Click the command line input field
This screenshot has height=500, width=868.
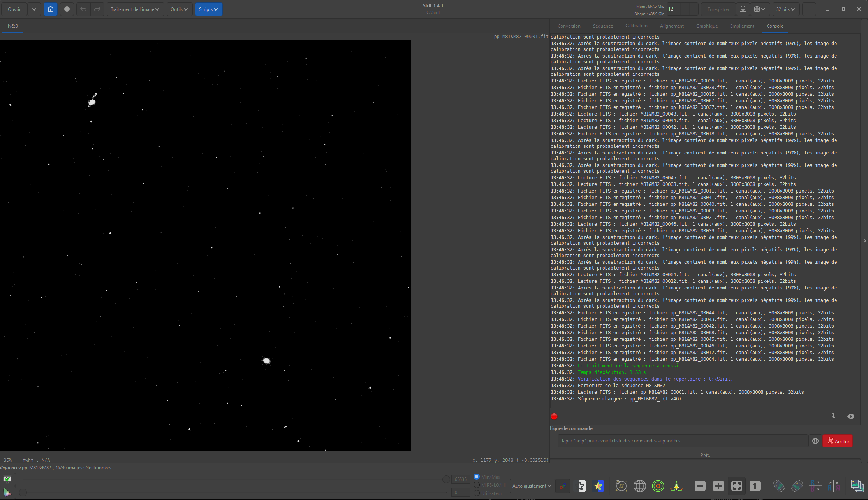pyautogui.click(x=682, y=441)
